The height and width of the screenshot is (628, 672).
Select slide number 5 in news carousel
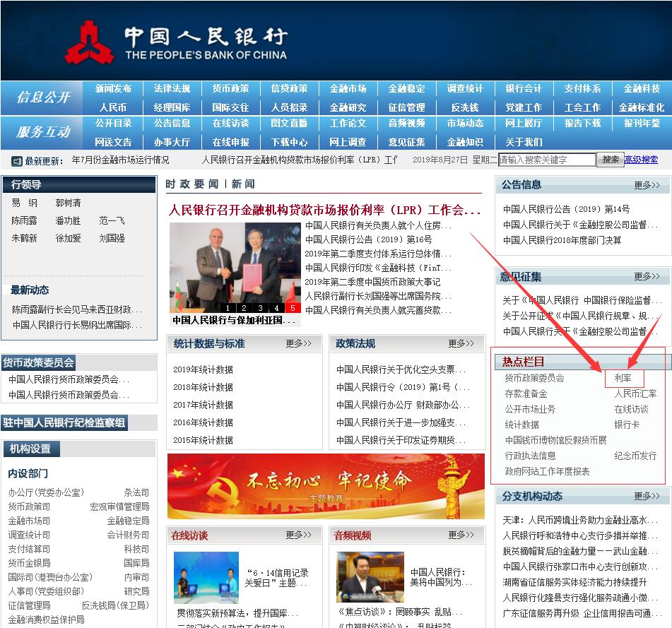293,308
